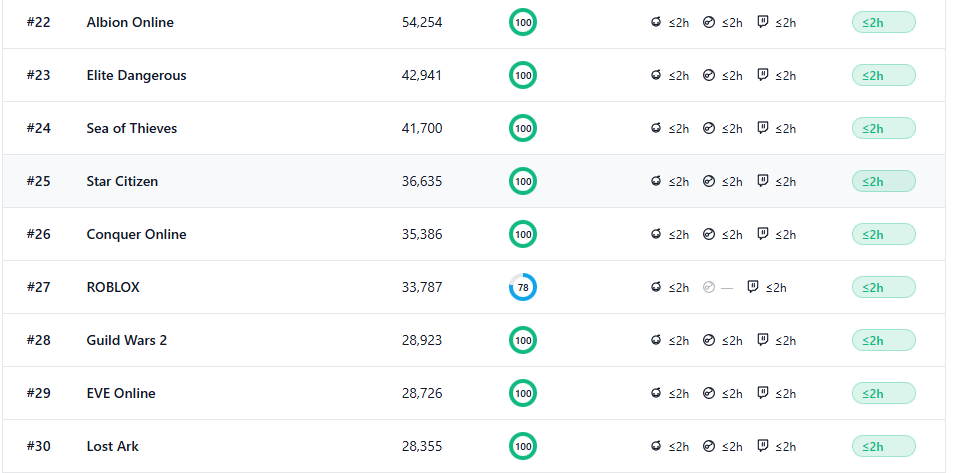The image size is (955, 473).
Task: Click the Twitch icon in the Albion Online row
Action: coord(763,22)
